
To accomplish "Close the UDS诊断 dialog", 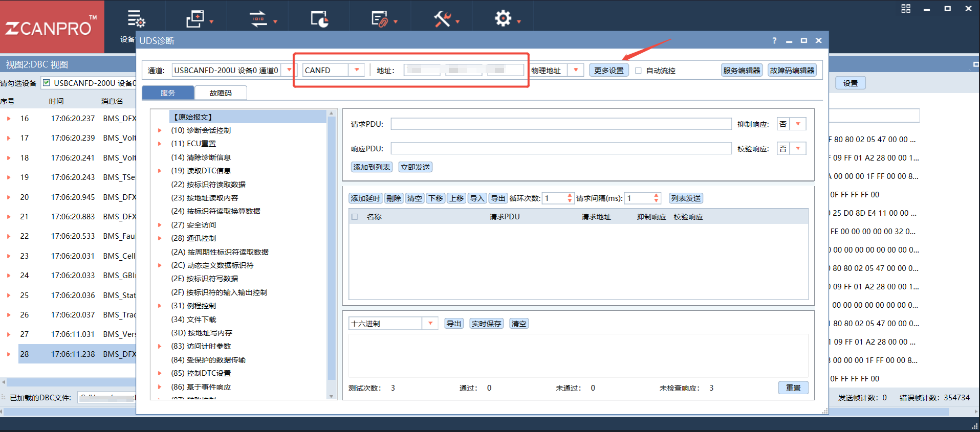I will [819, 40].
